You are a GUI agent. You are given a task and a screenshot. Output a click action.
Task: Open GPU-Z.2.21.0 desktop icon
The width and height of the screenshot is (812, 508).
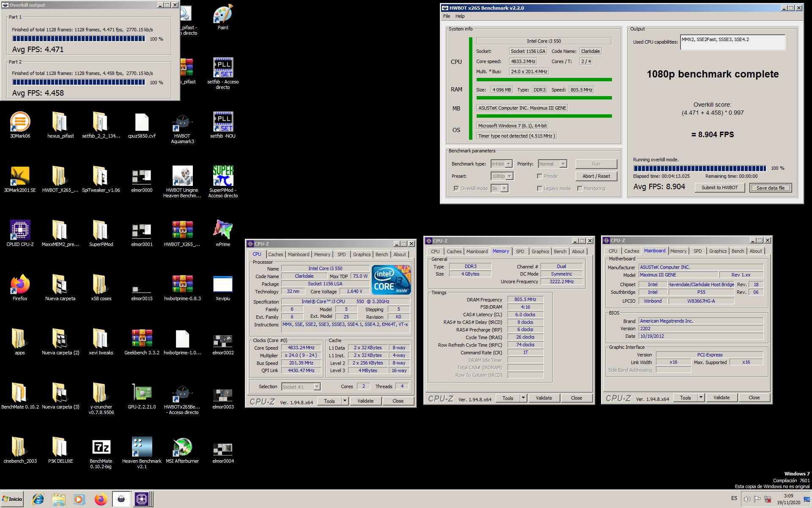[x=142, y=396]
